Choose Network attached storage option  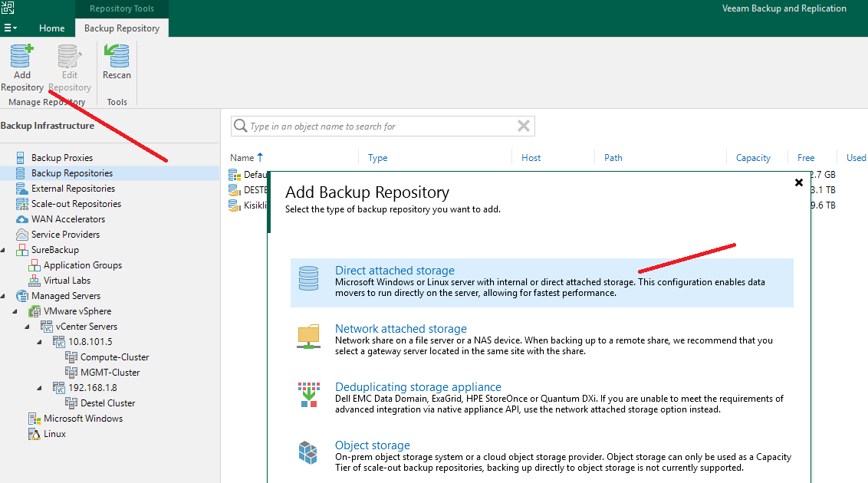pyautogui.click(x=542, y=340)
